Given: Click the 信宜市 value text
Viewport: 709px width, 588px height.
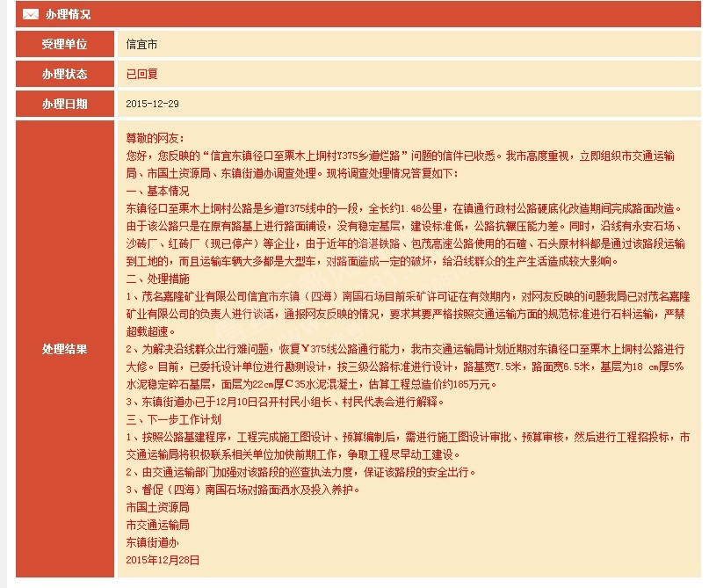Looking at the screenshot, I should point(141,44).
